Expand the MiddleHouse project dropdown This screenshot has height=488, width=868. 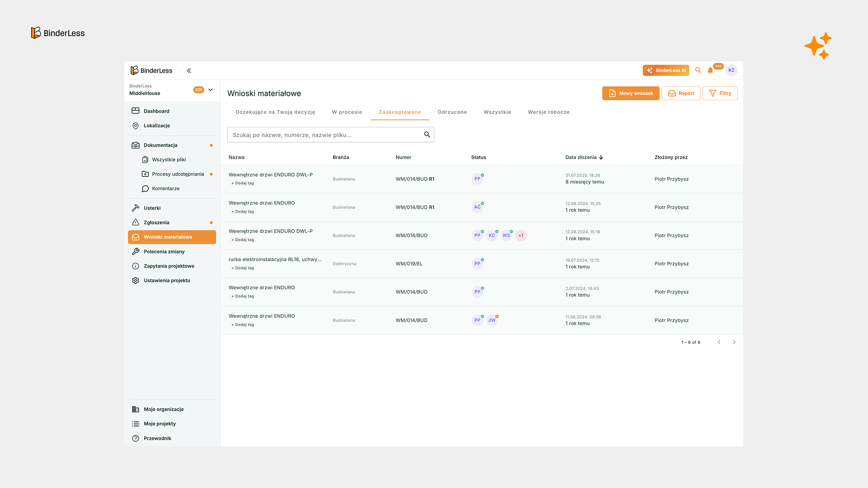211,90
